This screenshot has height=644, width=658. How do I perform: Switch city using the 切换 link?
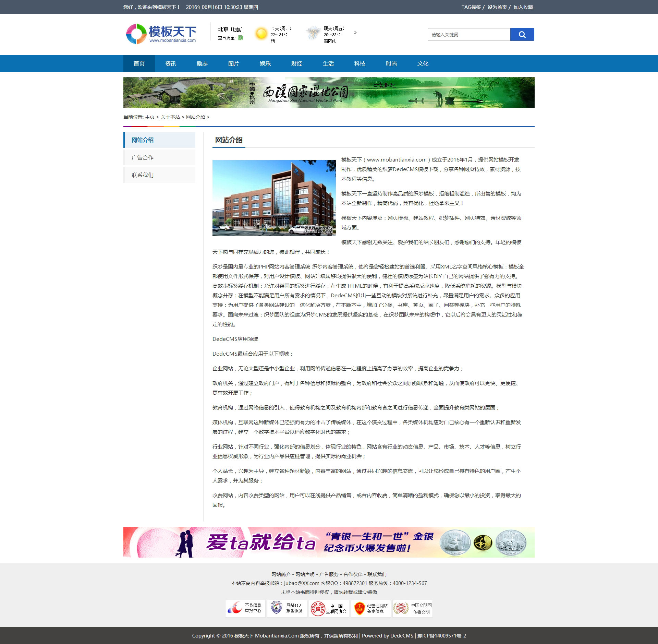coord(237,30)
